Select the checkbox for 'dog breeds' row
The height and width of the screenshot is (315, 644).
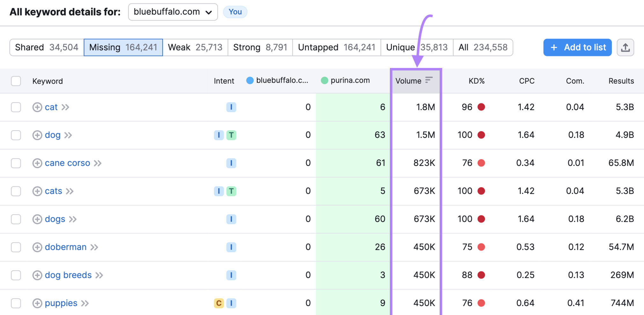[x=16, y=275]
